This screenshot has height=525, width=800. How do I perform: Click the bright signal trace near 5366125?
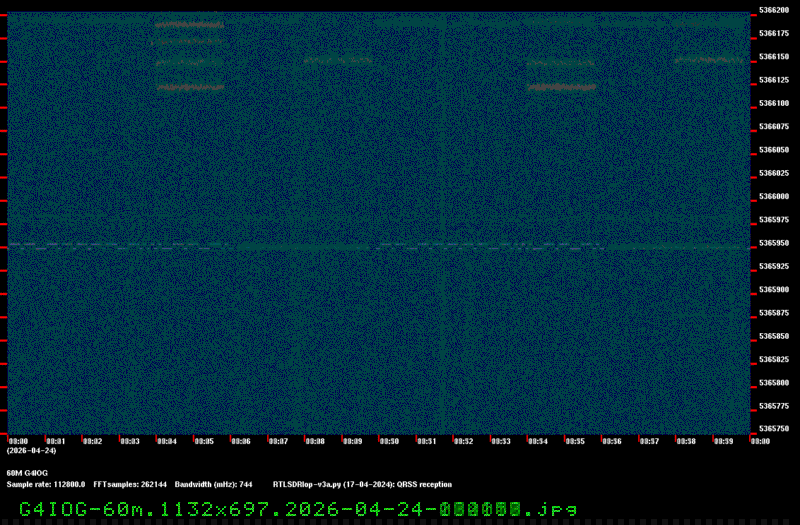click(190, 87)
